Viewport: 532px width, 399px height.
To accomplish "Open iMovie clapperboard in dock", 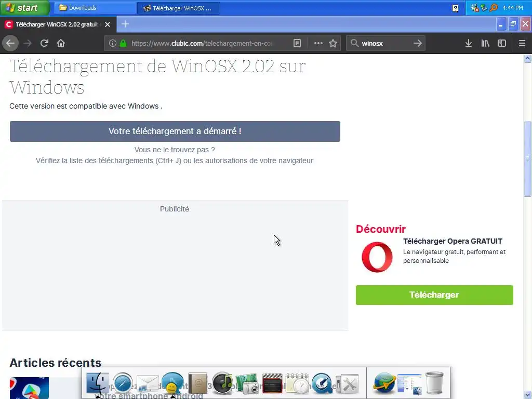I will tap(272, 383).
